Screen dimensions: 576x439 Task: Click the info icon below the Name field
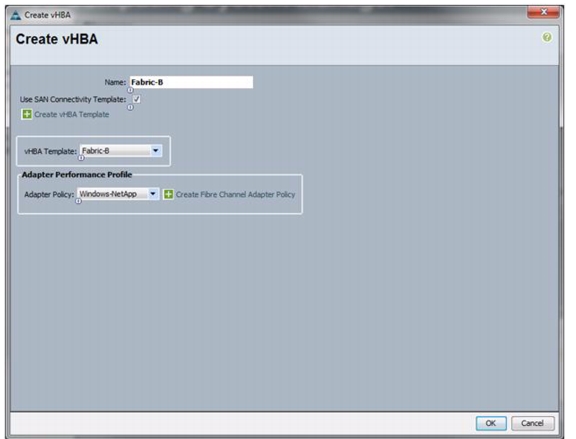click(x=130, y=90)
